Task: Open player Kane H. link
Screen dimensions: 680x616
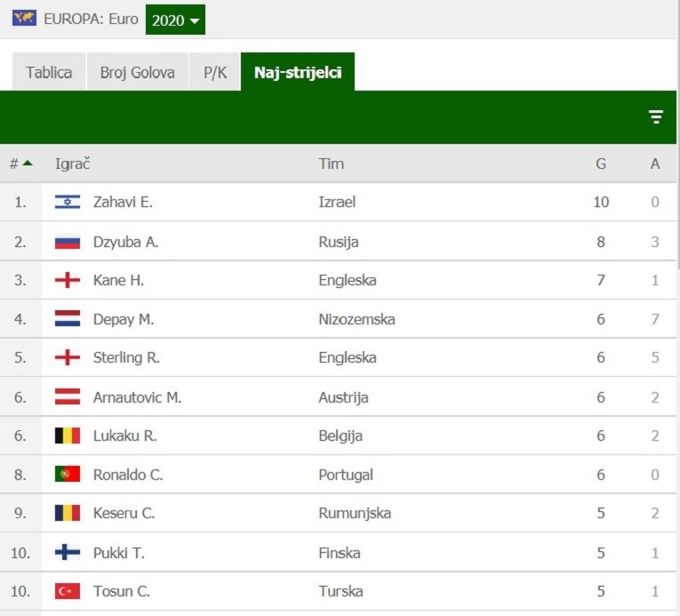Action: 118,280
